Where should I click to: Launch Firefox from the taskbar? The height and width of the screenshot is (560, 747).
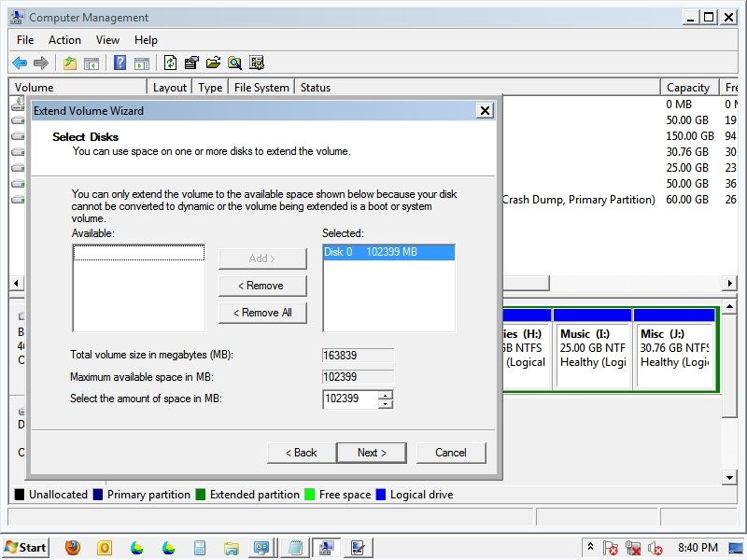coord(73,548)
